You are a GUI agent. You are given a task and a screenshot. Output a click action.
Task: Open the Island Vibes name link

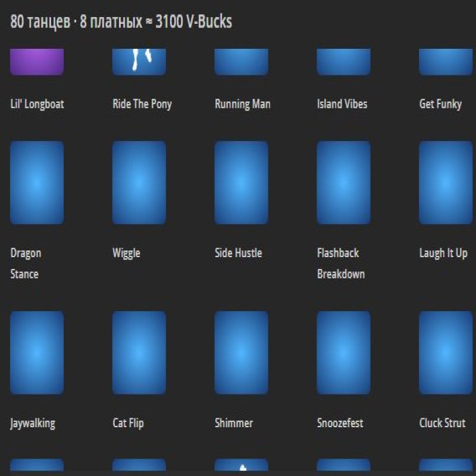342,104
